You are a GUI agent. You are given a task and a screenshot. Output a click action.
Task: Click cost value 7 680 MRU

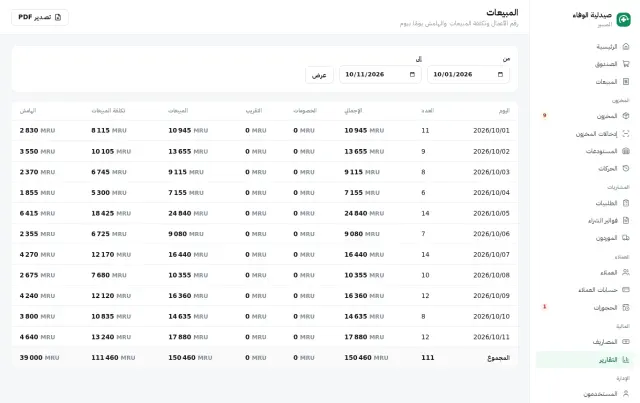109,275
